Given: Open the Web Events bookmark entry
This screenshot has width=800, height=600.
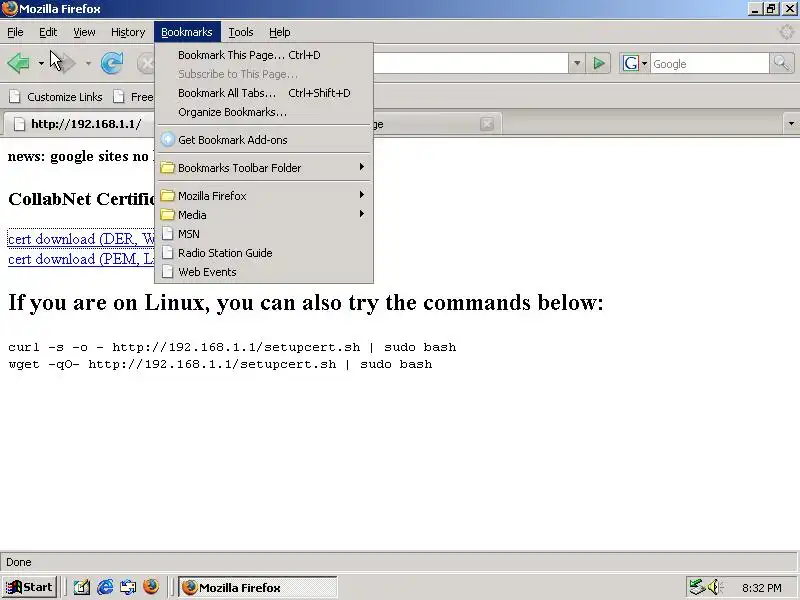Looking at the screenshot, I should point(264,271).
